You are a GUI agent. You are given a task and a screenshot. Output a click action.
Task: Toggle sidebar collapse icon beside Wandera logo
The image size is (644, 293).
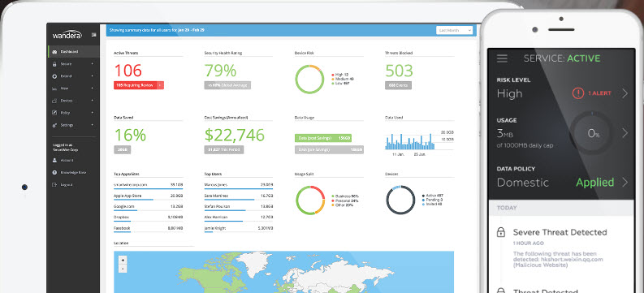tap(93, 35)
